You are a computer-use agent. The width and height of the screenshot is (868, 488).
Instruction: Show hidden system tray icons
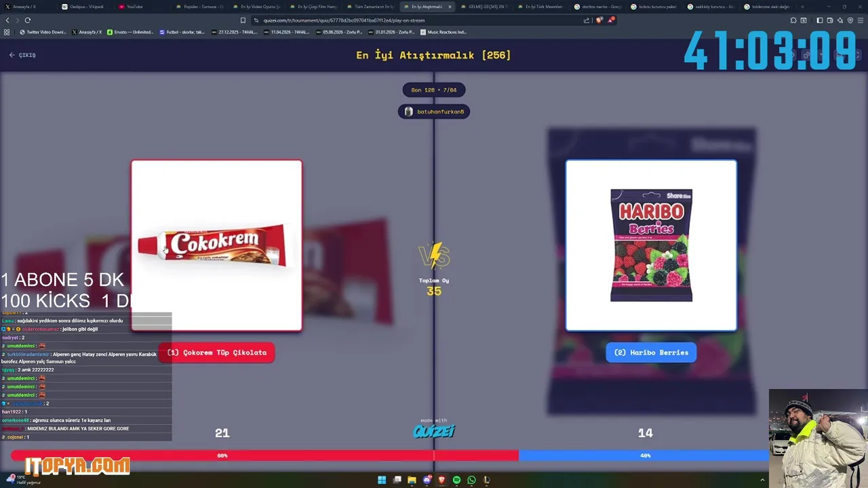pos(762,480)
